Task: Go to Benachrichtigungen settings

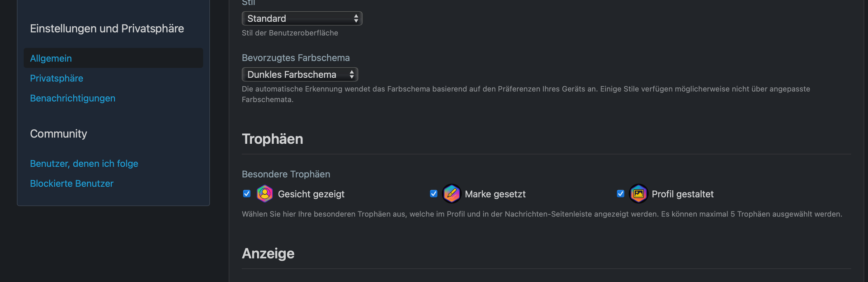Action: (x=72, y=98)
